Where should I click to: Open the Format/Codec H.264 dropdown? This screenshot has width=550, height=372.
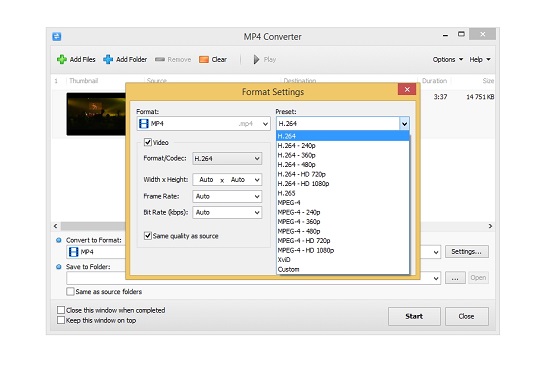pyautogui.click(x=227, y=158)
